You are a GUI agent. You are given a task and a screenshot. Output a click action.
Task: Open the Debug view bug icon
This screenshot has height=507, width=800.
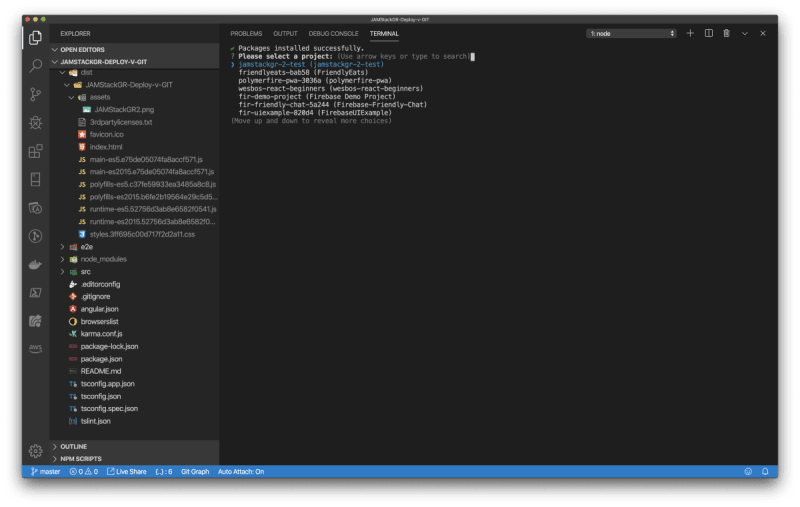tap(35, 123)
